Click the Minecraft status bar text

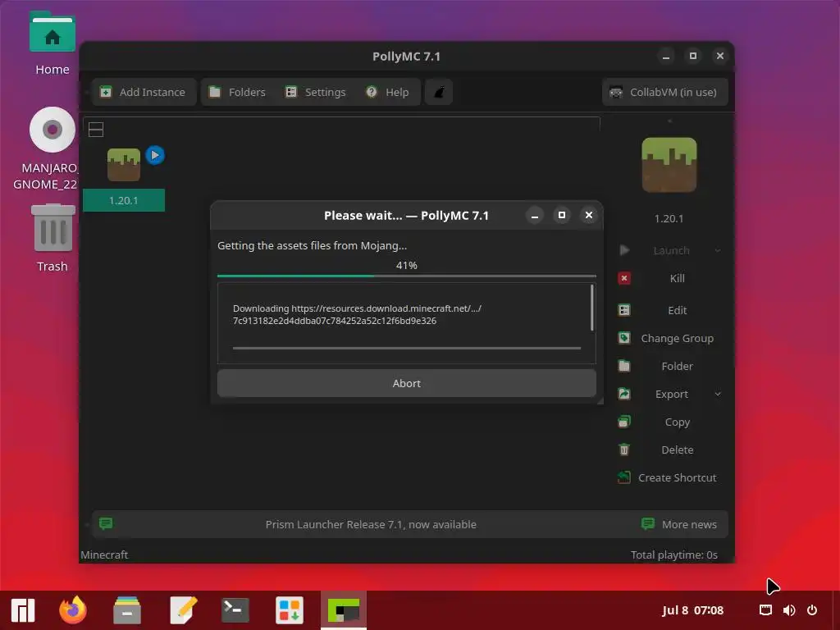(104, 555)
